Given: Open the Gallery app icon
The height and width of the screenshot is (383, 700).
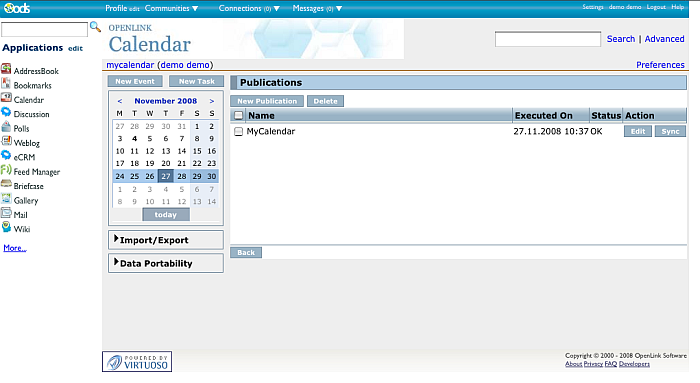Looking at the screenshot, I should point(6,199).
